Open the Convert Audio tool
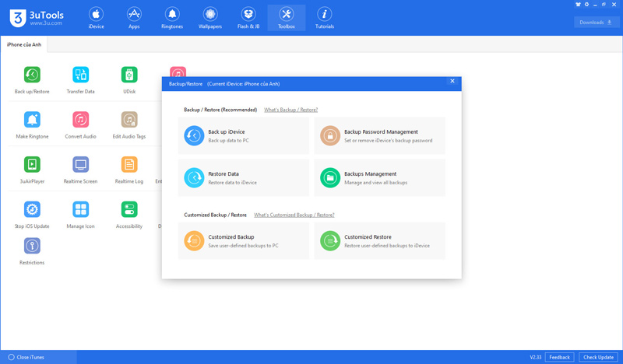623x364 pixels. tap(81, 120)
